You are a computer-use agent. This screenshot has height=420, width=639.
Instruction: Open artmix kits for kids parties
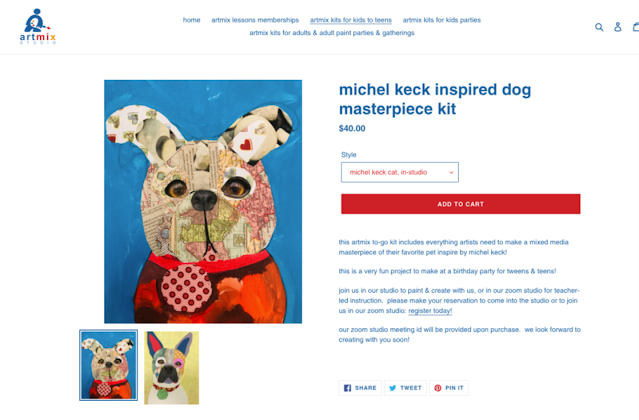coord(442,20)
